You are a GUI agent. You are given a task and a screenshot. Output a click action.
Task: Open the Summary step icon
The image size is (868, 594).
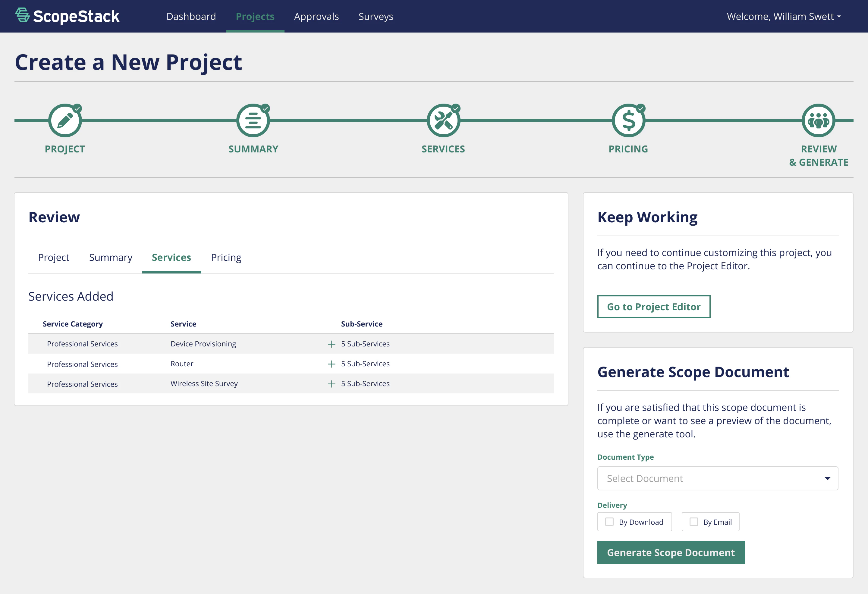click(253, 120)
